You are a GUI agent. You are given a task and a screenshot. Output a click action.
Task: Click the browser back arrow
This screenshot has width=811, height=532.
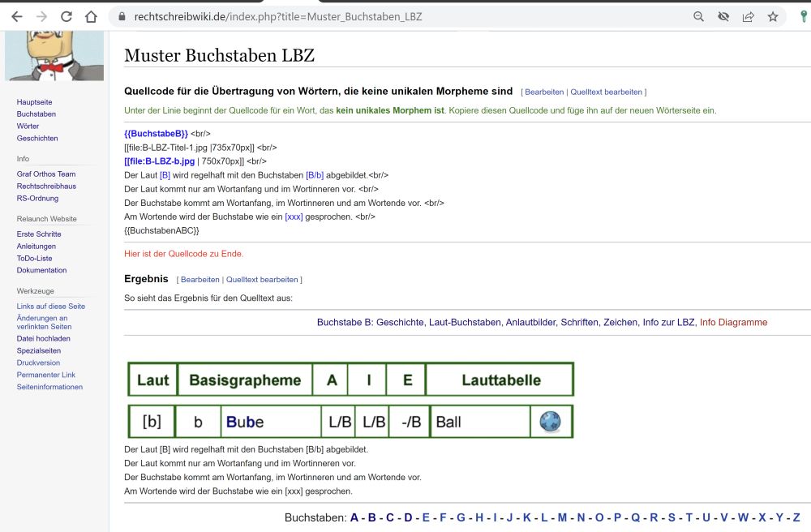pyautogui.click(x=16, y=16)
